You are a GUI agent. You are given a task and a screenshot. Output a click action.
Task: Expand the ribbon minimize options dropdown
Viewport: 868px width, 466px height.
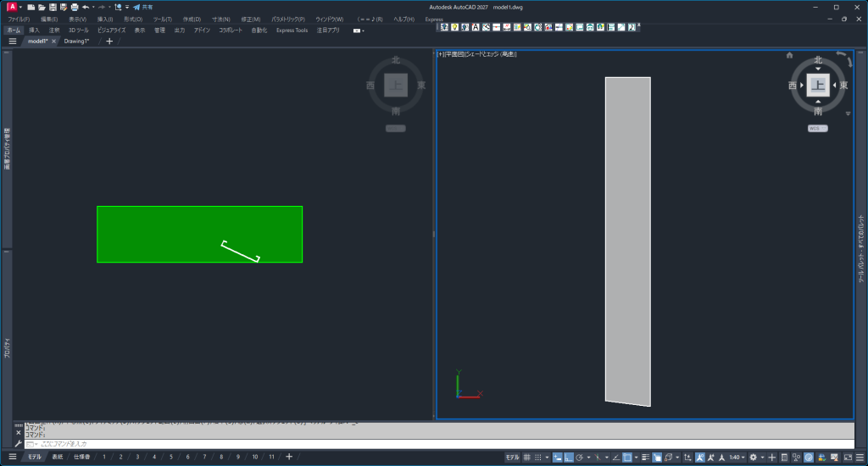tap(359, 30)
